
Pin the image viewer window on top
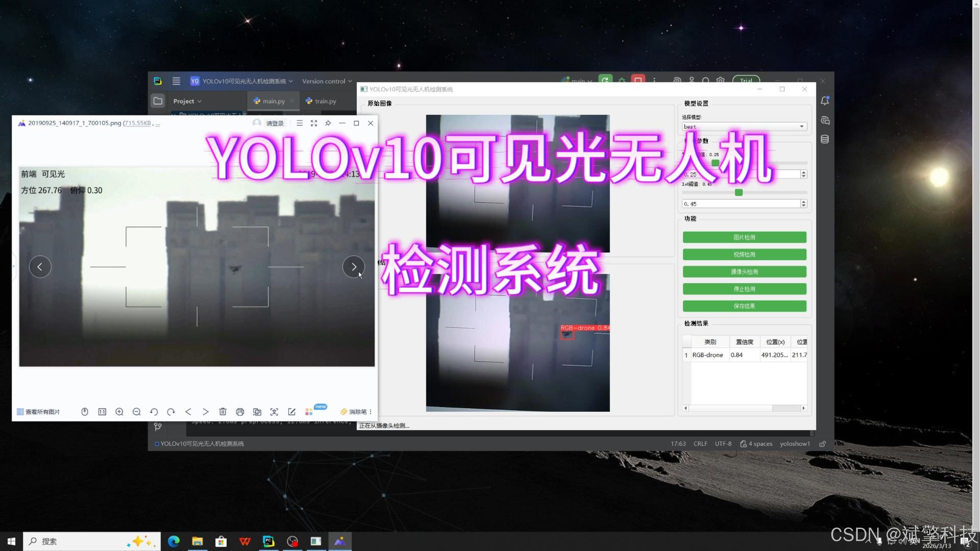(327, 123)
